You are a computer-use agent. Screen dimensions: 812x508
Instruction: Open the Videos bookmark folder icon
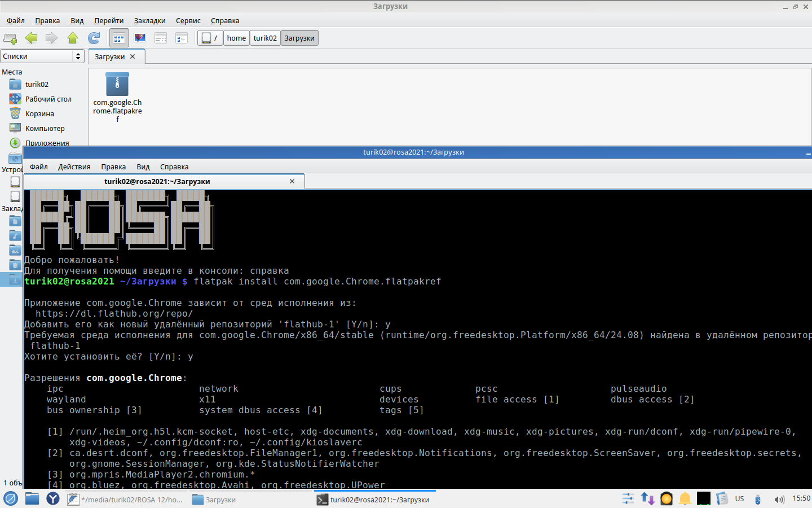[15, 265]
